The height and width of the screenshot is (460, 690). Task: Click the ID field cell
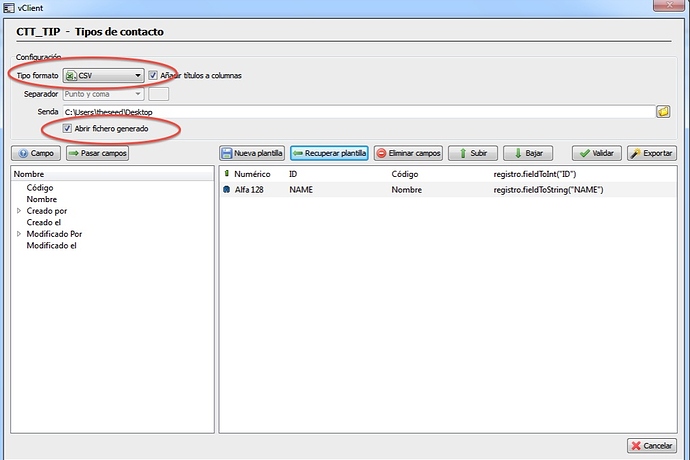tap(293, 174)
